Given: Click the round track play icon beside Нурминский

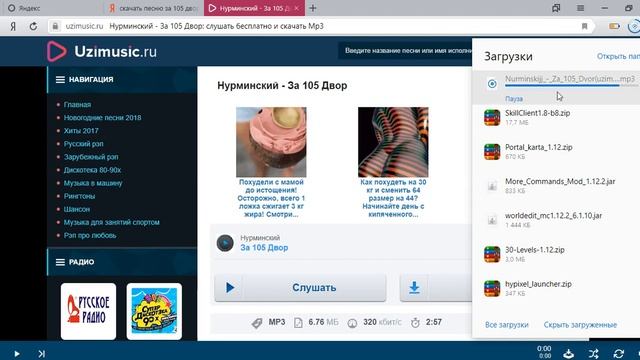Looking at the screenshot, I should click(225, 243).
